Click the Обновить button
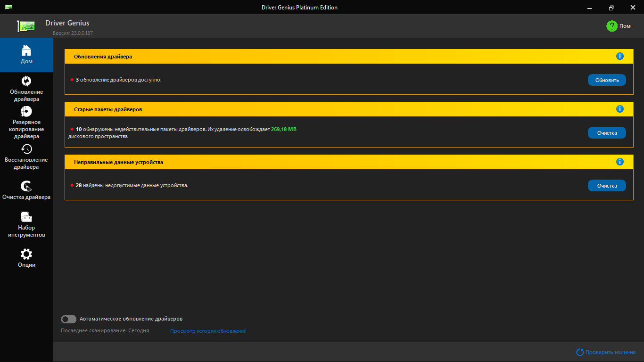 607,80
